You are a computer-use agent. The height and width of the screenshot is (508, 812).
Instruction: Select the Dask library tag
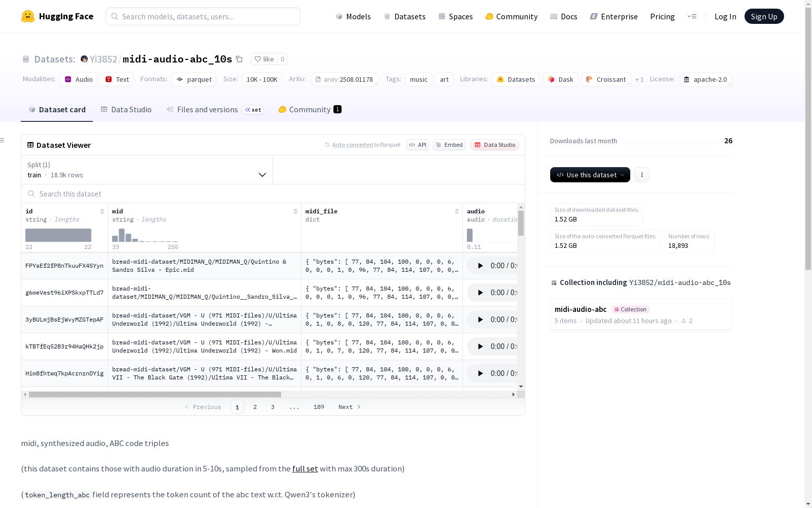coord(560,79)
